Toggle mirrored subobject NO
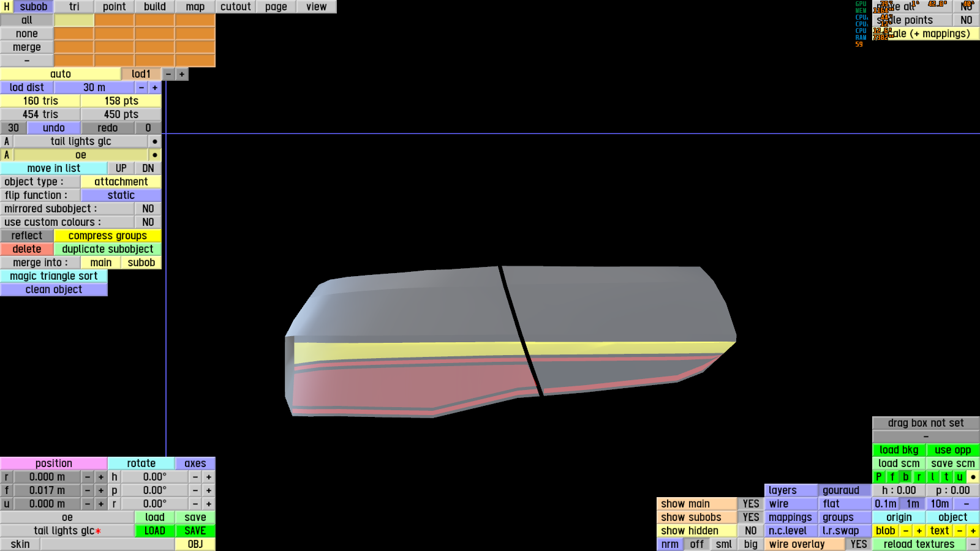 tap(148, 209)
